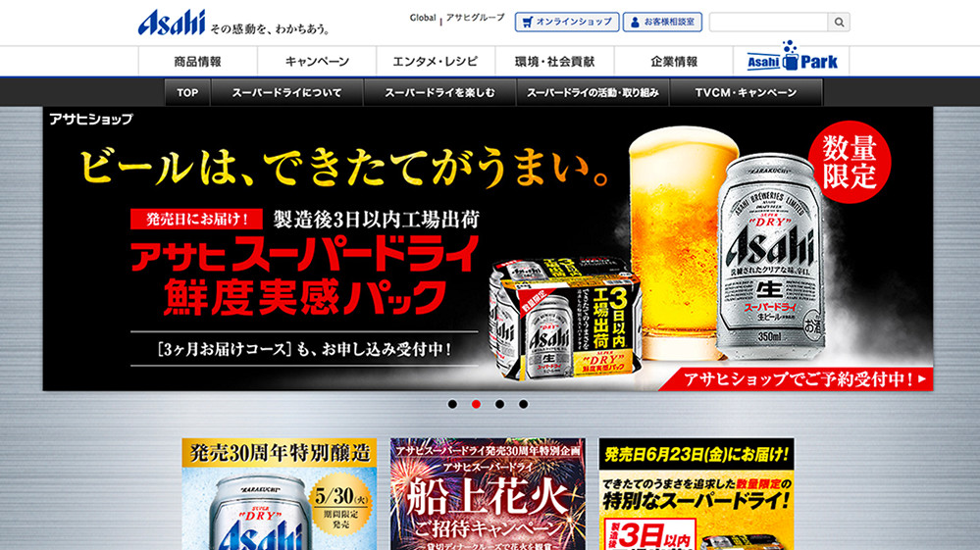Image resolution: width=980 pixels, height=550 pixels.
Task: Click 製造後3日以内工場出荷 text
Action: click(x=377, y=220)
